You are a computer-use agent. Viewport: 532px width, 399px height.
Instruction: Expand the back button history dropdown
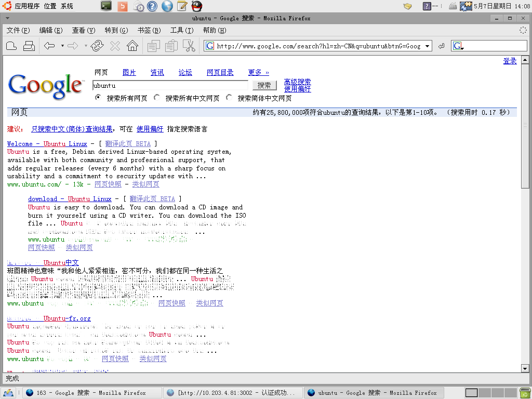pyautogui.click(x=62, y=46)
